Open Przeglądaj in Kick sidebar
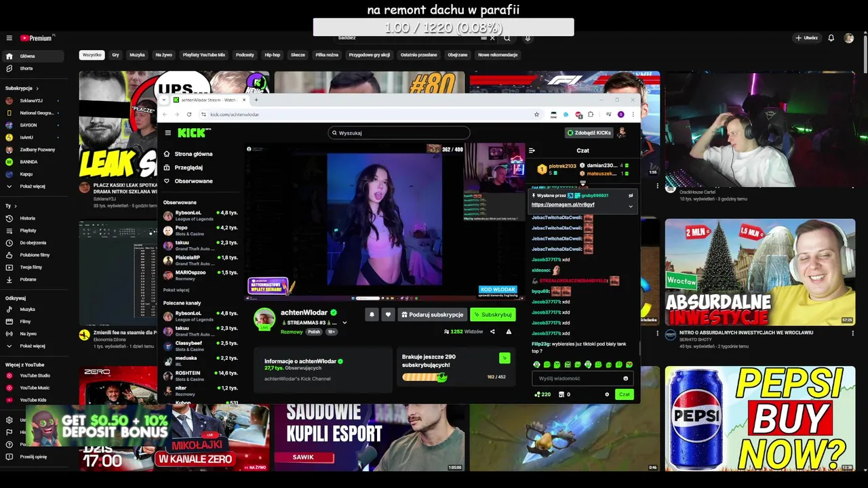868x488 pixels. 183,167
